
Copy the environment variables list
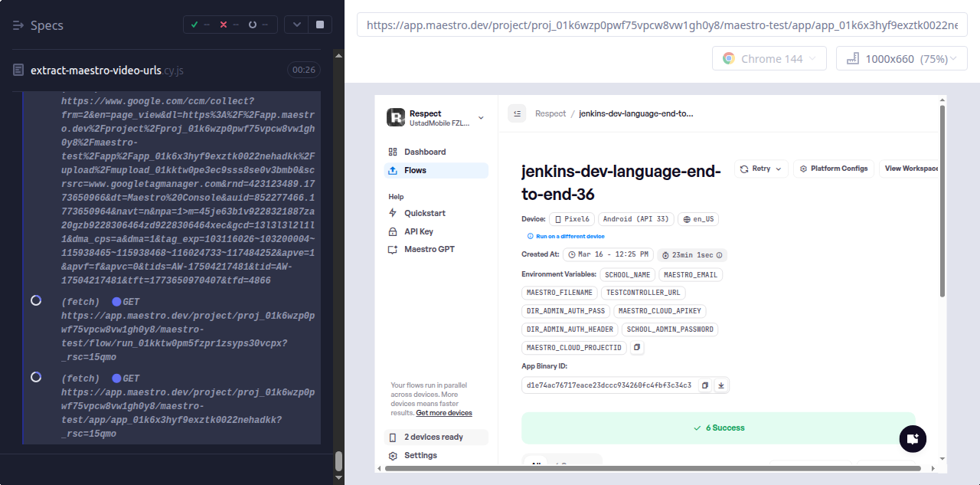click(x=637, y=348)
